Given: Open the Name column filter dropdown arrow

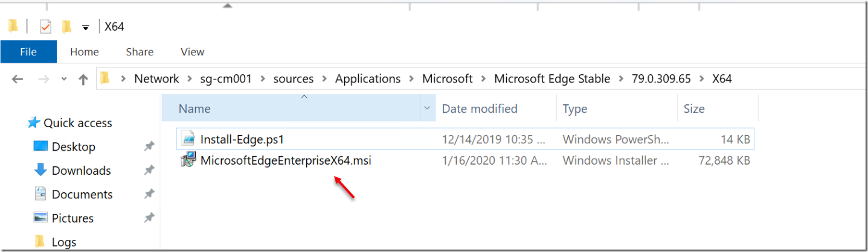Looking at the screenshot, I should 427,109.
